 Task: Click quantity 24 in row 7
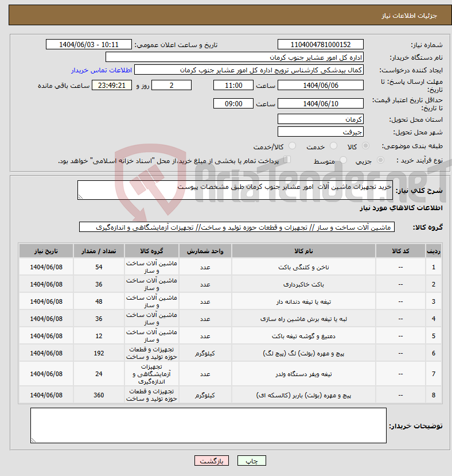[x=99, y=374]
